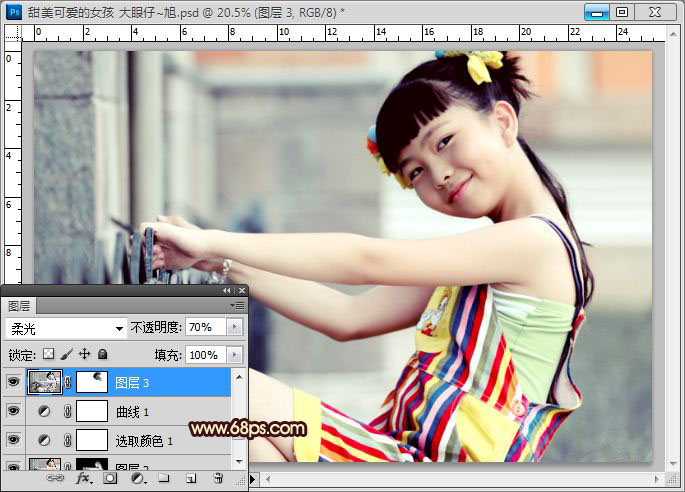This screenshot has height=492, width=685.
Task: Switch to the 图层 panel tab
Action: pos(19,305)
